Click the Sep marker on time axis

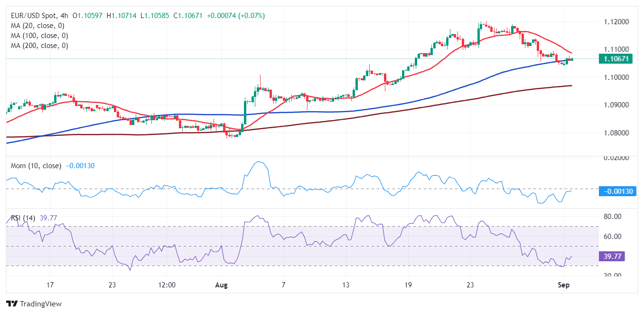click(x=564, y=285)
